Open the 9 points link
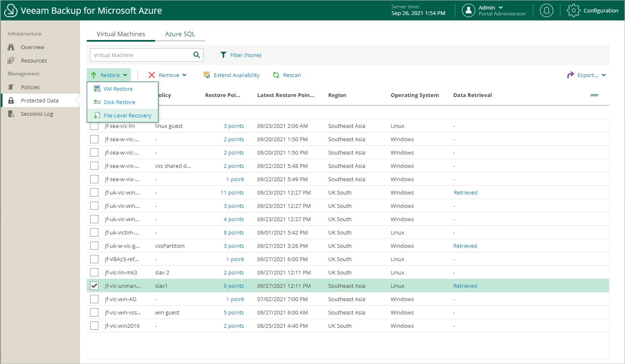Viewport: 625px width, 364px height. (x=234, y=286)
